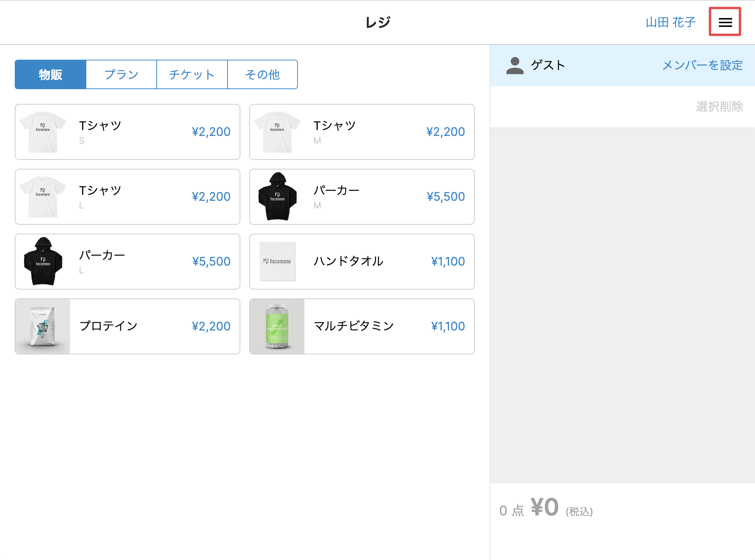Add Tシャツ M at ¥2,200

pyautogui.click(x=362, y=132)
